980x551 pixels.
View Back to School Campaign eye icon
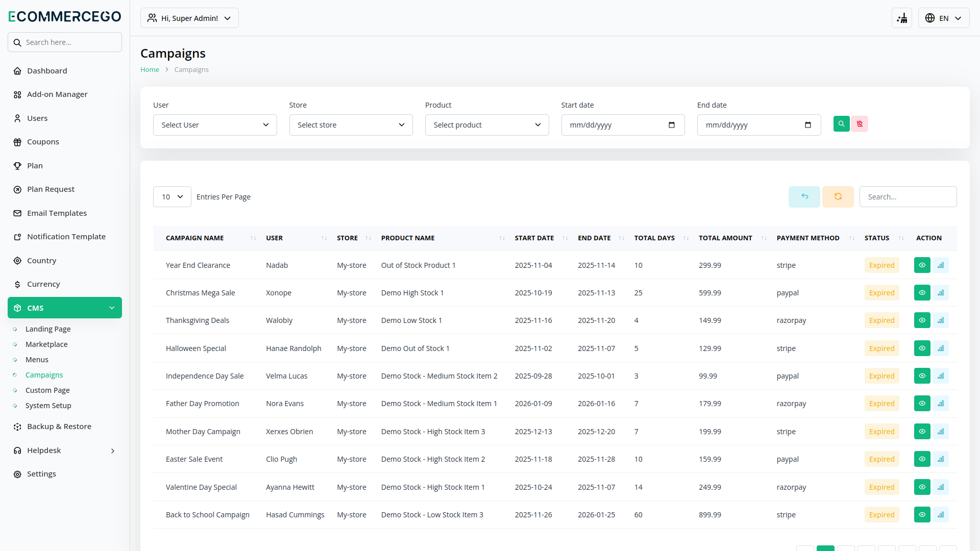pyautogui.click(x=922, y=515)
